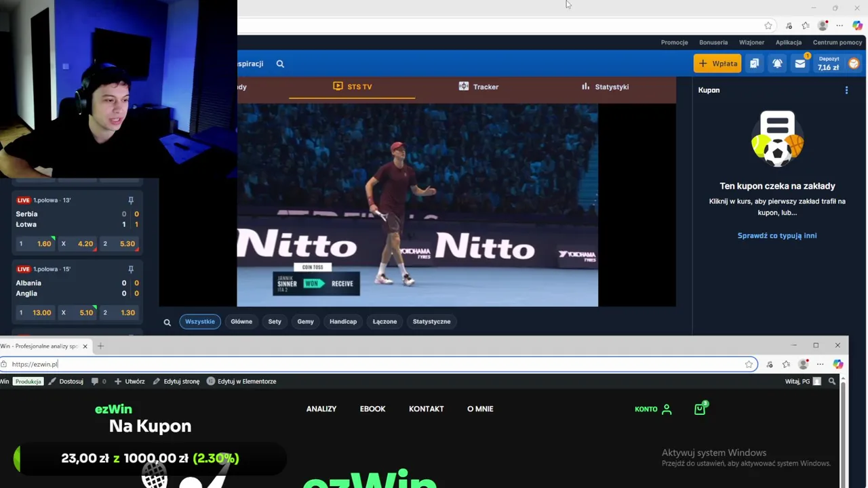Pin the Albania vs Anglia match

pos(131,269)
